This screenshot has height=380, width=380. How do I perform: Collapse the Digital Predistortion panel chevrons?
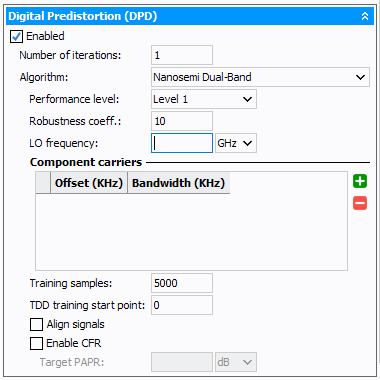pyautogui.click(x=365, y=16)
